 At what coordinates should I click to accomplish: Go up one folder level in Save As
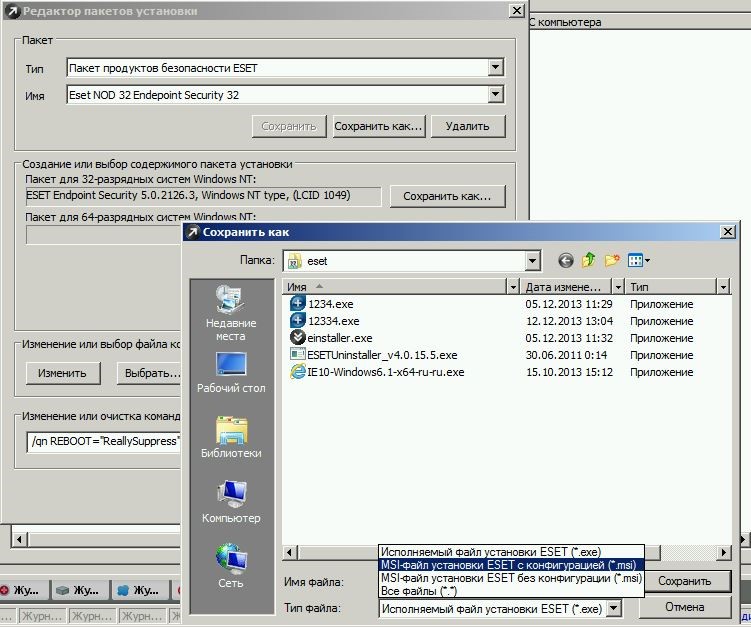tap(589, 260)
